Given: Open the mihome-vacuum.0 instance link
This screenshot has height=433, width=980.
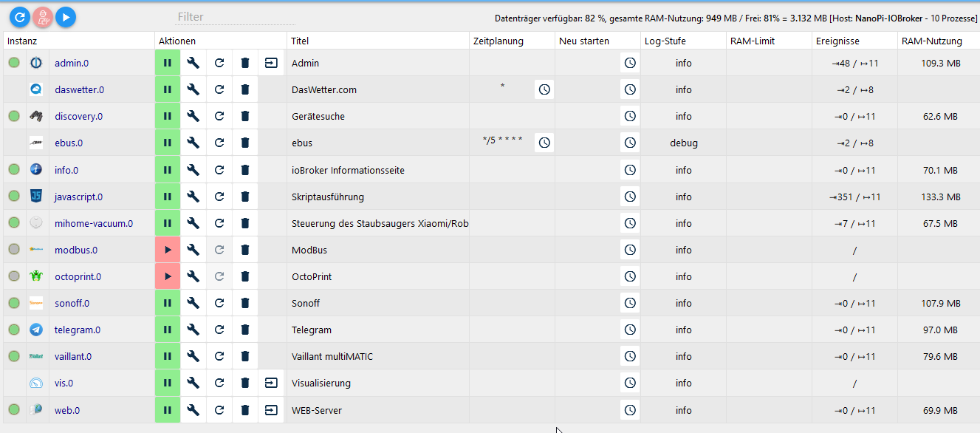Looking at the screenshot, I should click(x=94, y=223).
